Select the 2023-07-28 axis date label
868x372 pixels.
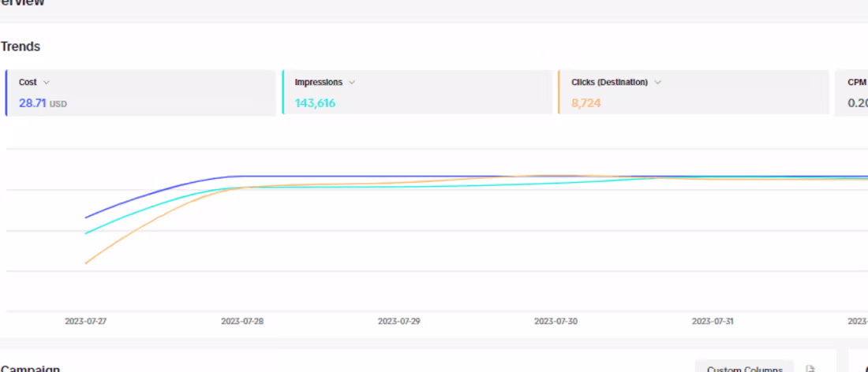coord(241,322)
